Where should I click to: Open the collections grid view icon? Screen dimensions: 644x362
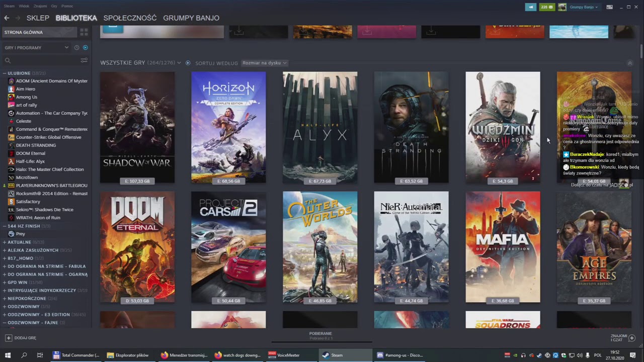[84, 32]
